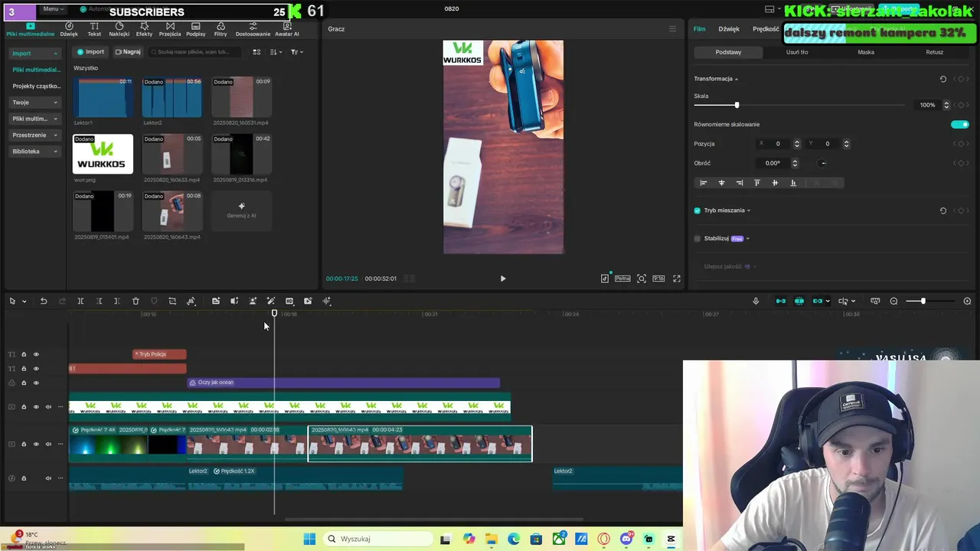Align clip to top edge
This screenshot has width=980, height=551.
[x=757, y=183]
